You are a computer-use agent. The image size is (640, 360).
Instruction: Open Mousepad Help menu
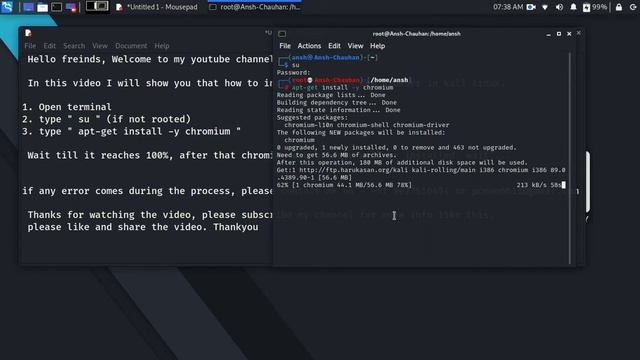(x=162, y=46)
